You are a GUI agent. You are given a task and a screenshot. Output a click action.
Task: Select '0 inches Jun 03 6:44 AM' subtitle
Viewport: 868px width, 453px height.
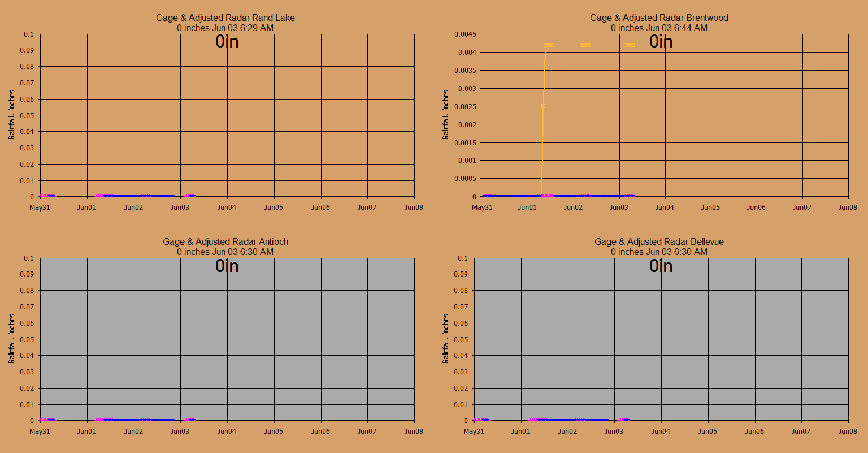click(659, 28)
